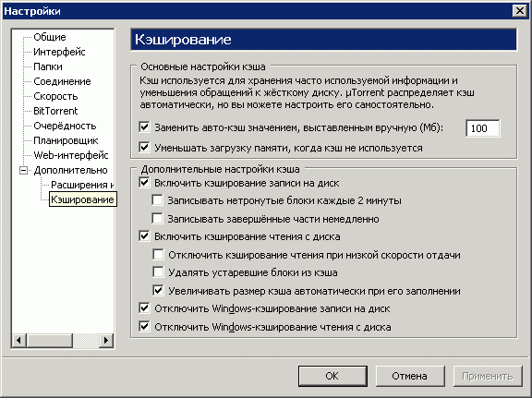This screenshot has width=532, height=398.
Task: Click the OK button
Action: pyautogui.click(x=332, y=376)
